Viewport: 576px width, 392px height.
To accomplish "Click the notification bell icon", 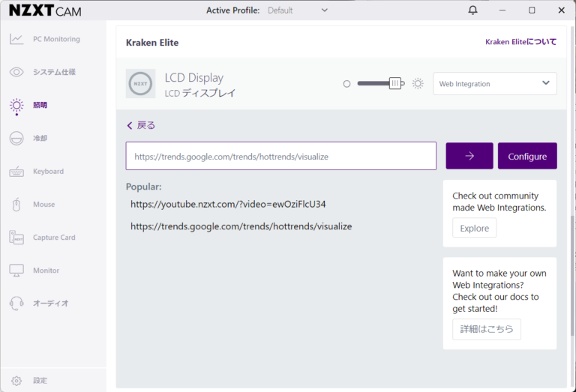I will [472, 10].
